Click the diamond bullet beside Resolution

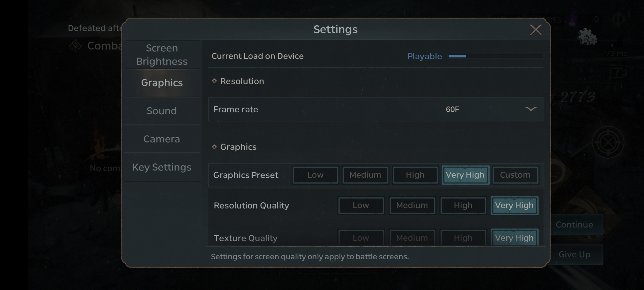click(x=214, y=81)
